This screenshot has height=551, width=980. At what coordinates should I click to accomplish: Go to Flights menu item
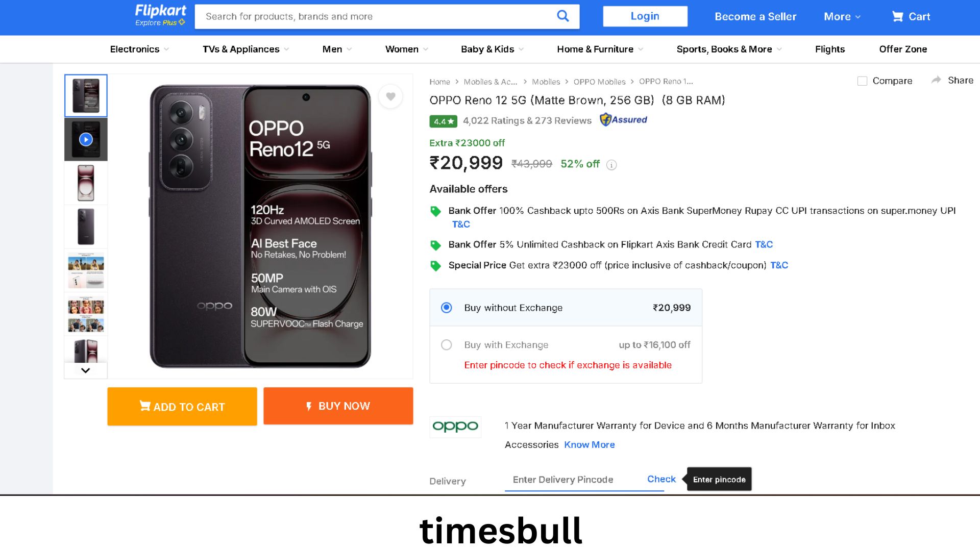tap(830, 49)
